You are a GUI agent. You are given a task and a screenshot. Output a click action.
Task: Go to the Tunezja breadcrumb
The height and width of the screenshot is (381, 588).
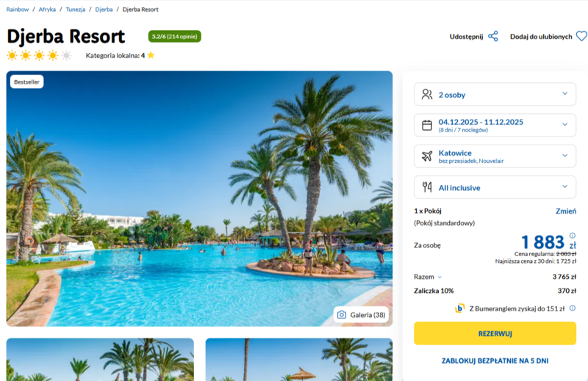tap(76, 10)
